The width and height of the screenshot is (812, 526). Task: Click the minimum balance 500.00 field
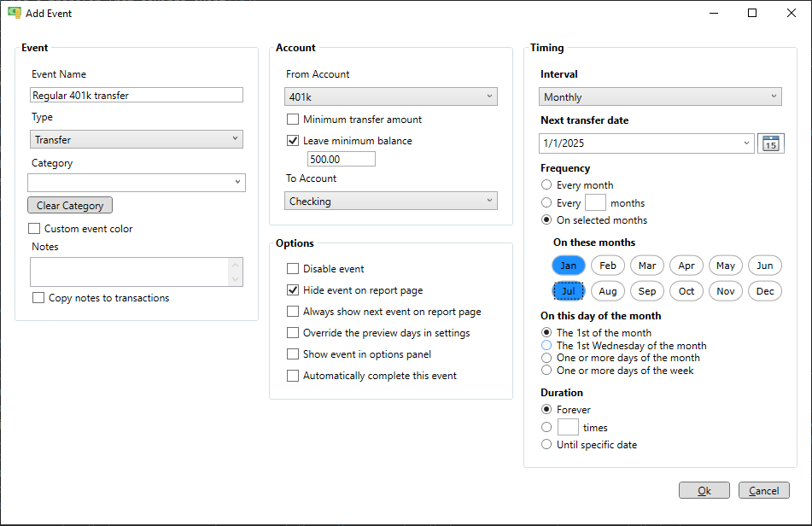pyautogui.click(x=342, y=159)
